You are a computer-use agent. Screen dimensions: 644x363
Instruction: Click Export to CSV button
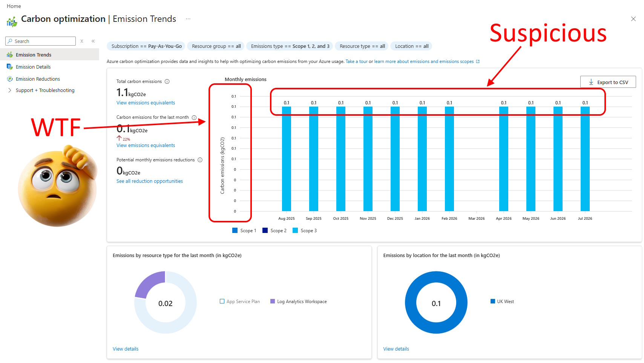click(x=608, y=82)
